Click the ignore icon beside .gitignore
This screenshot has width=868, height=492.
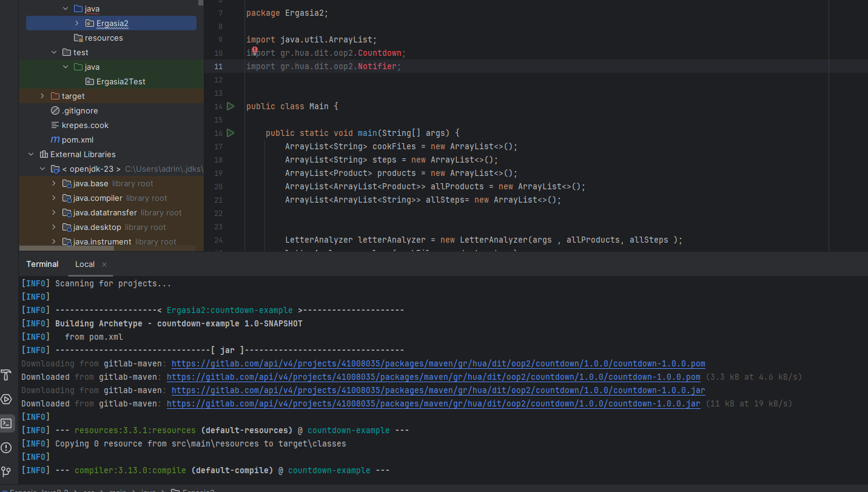(55, 110)
